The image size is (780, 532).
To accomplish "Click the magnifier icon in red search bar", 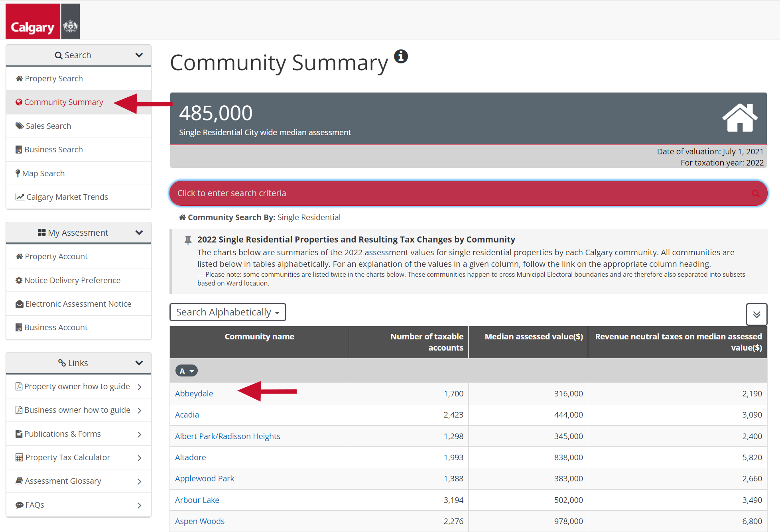I will point(755,193).
